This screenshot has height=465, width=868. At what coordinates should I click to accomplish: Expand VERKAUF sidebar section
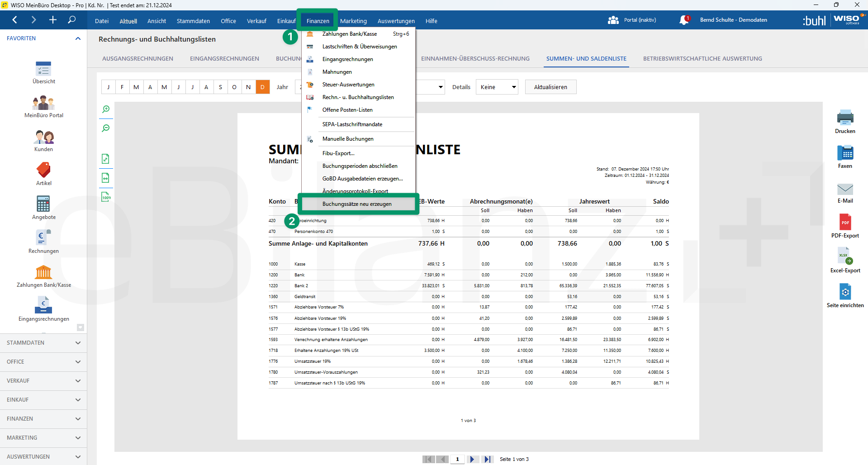(x=43, y=381)
